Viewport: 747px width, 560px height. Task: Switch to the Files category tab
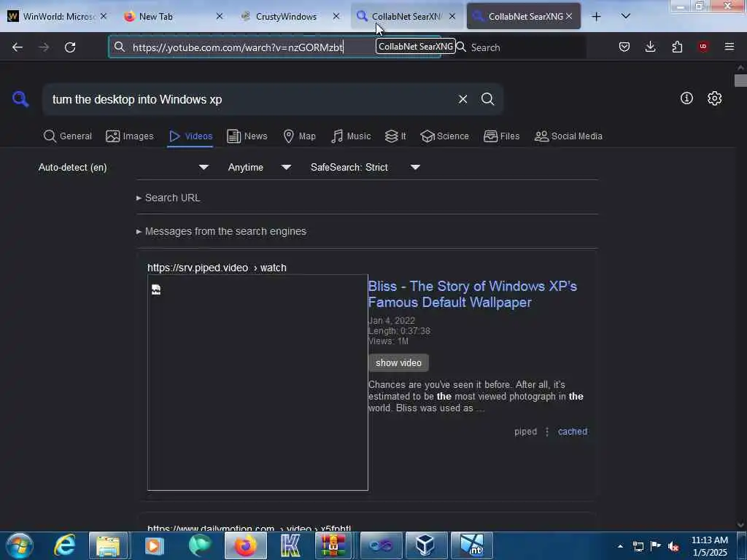[502, 136]
